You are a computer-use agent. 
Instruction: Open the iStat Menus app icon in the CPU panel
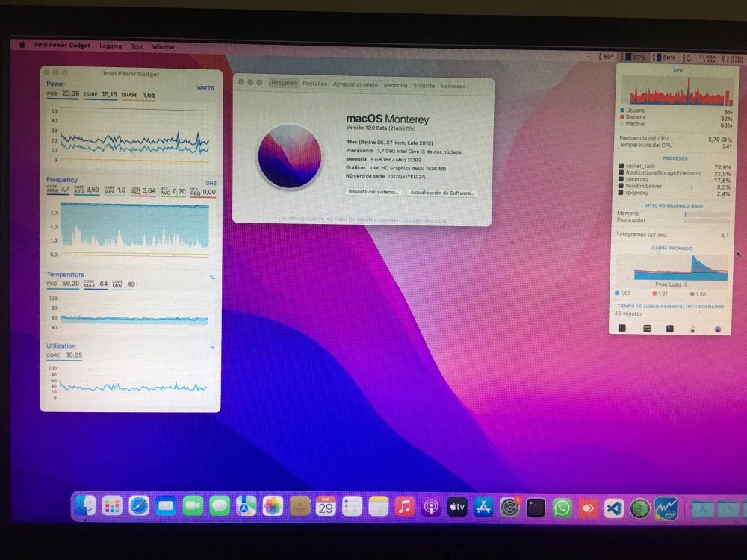pos(717,329)
